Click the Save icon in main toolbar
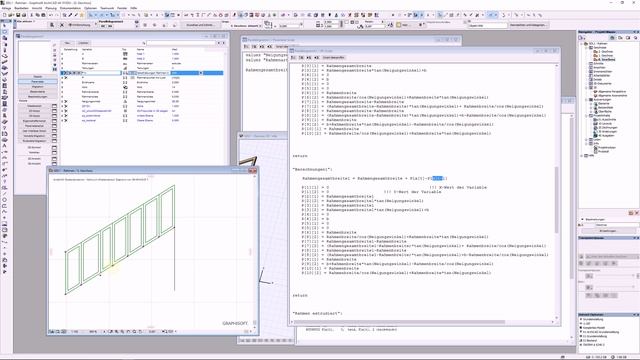The width and height of the screenshot is (640, 360). tap(18, 15)
